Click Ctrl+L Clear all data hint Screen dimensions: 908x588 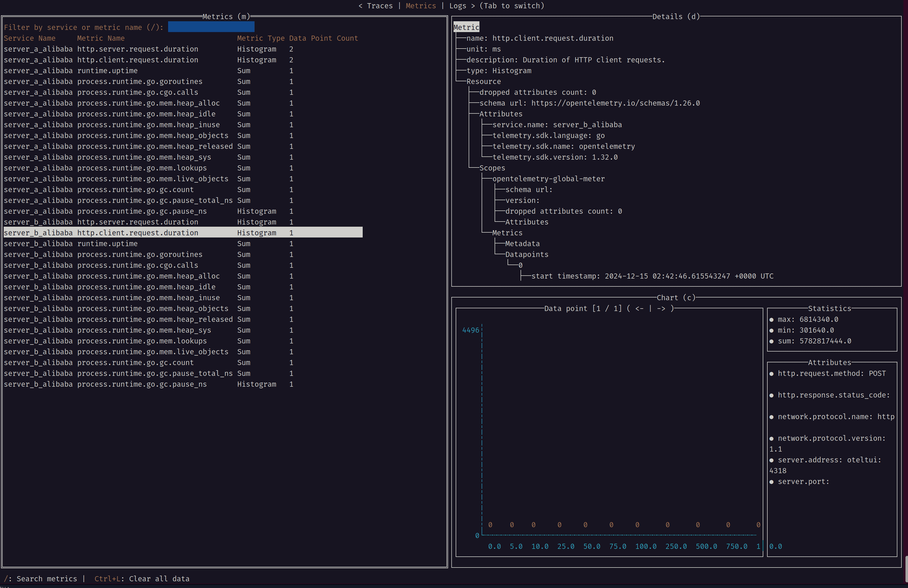click(x=142, y=578)
